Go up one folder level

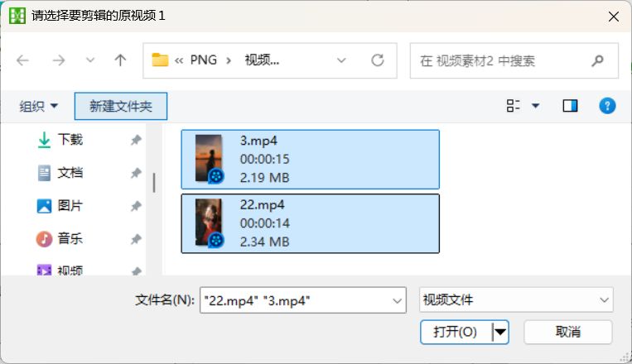click(x=120, y=60)
